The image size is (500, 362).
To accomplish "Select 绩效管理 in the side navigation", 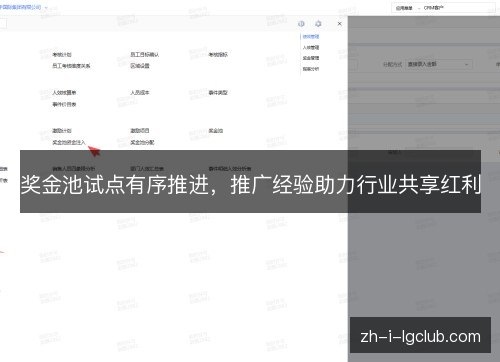I will tap(311, 37).
